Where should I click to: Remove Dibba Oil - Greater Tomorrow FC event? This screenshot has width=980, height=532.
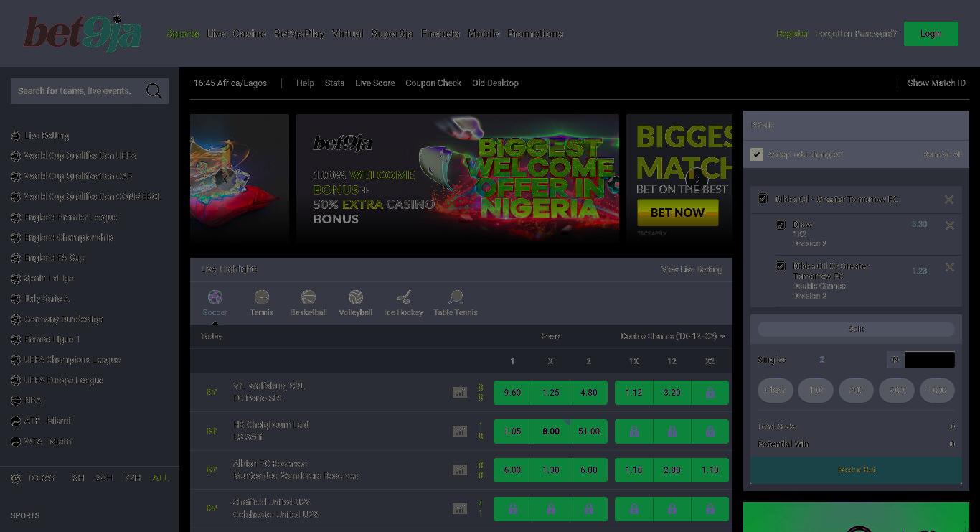point(949,200)
